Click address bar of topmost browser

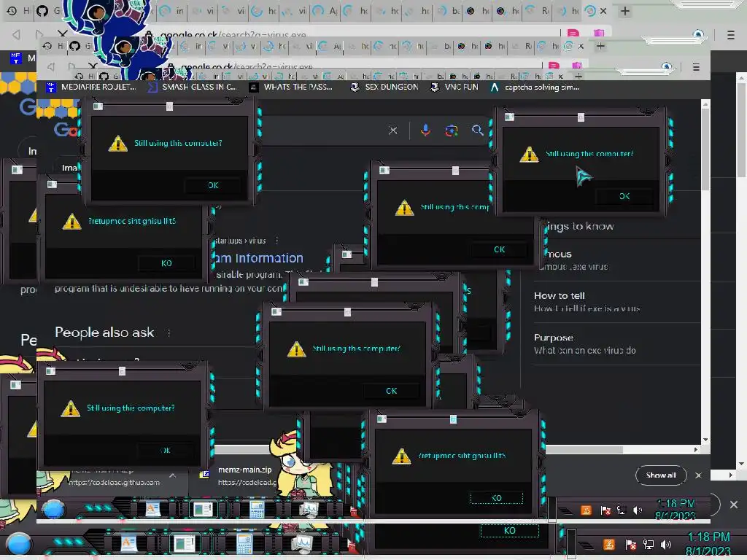tap(352, 34)
